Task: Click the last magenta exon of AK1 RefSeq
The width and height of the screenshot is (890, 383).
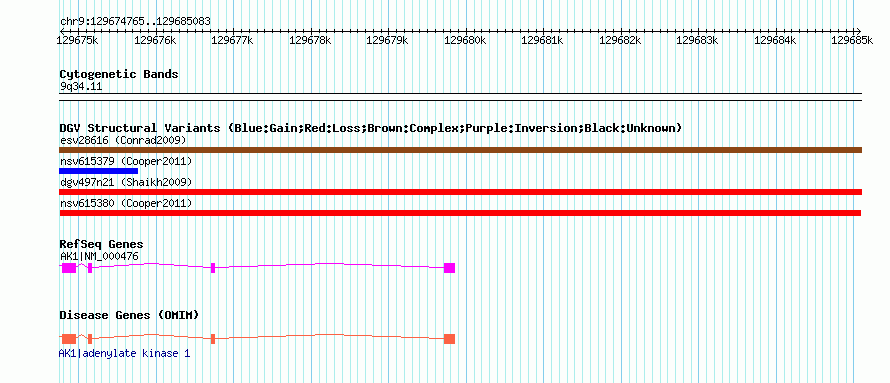Action: click(450, 268)
